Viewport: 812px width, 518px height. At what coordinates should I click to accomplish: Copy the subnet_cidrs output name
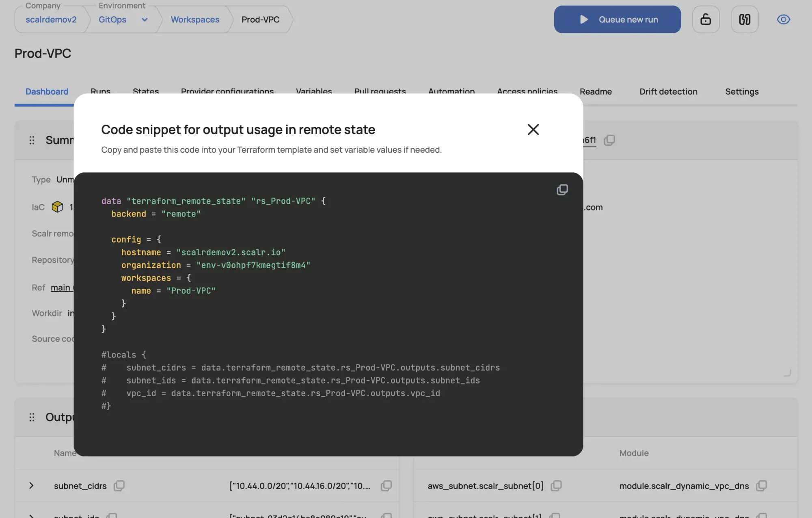click(119, 485)
